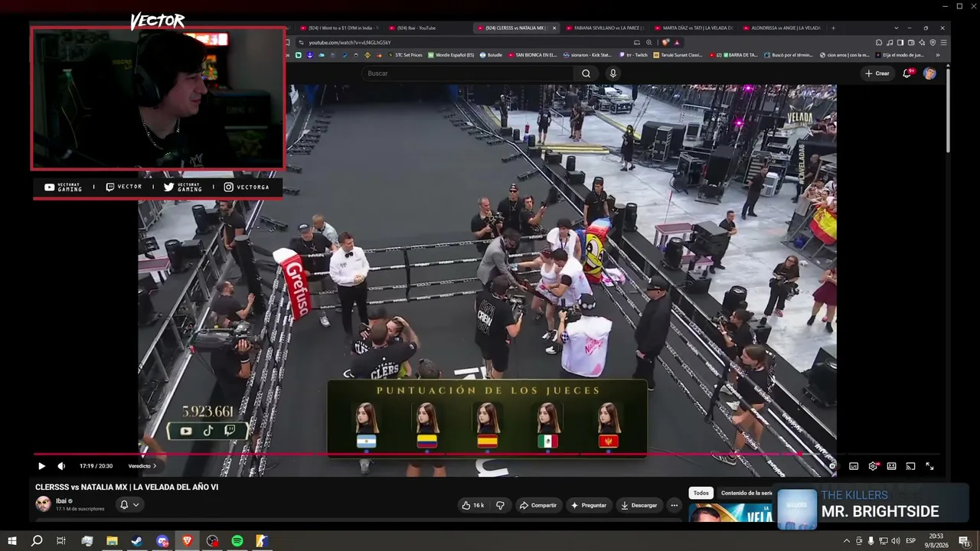Change the ESP keyboard language
Image resolution: width=980 pixels, height=551 pixels.
(x=910, y=541)
